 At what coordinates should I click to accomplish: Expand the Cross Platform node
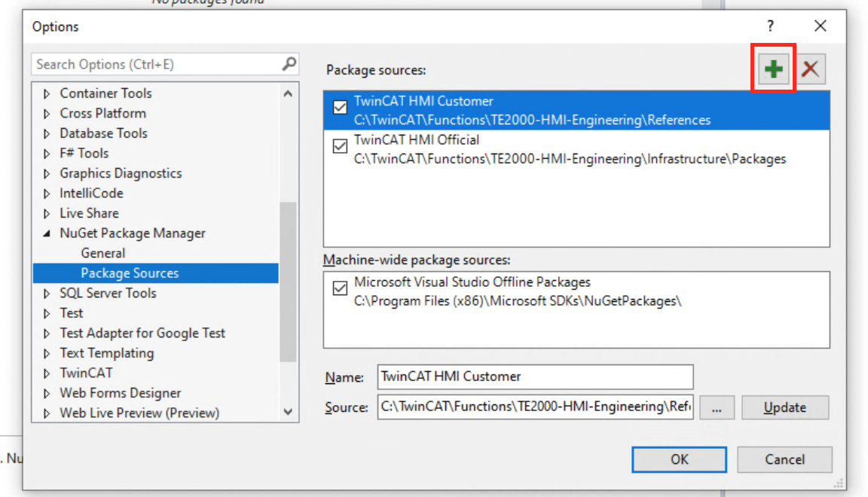click(47, 114)
